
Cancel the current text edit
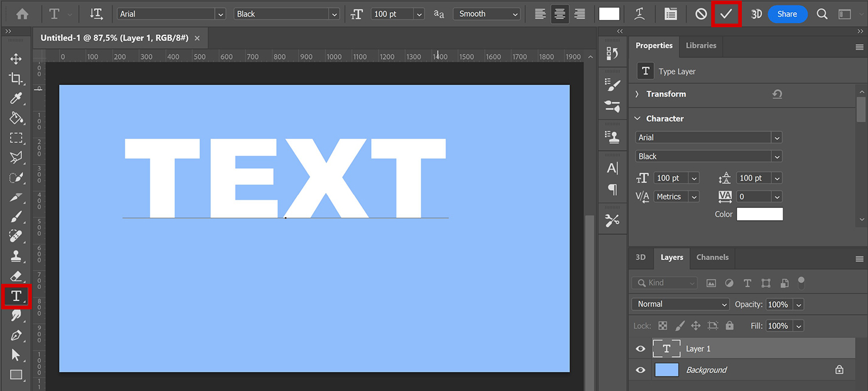pyautogui.click(x=701, y=13)
